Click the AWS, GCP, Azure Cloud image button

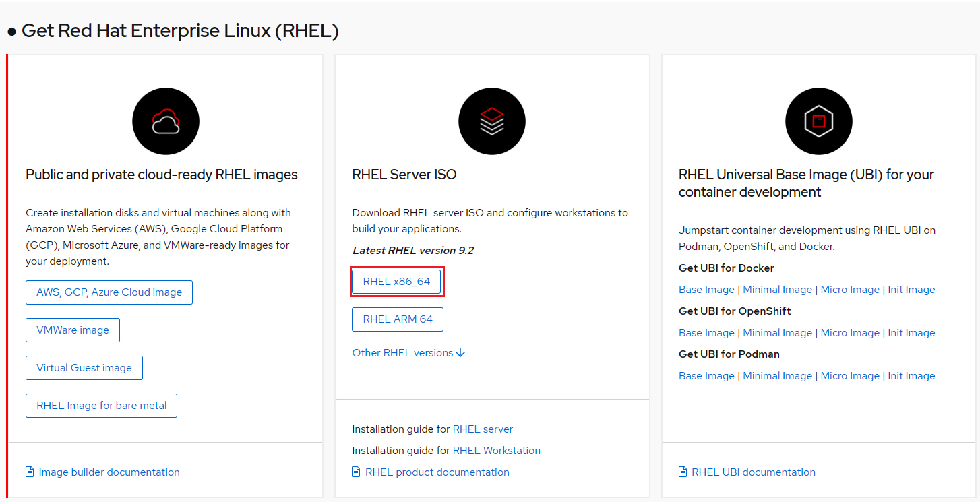109,292
